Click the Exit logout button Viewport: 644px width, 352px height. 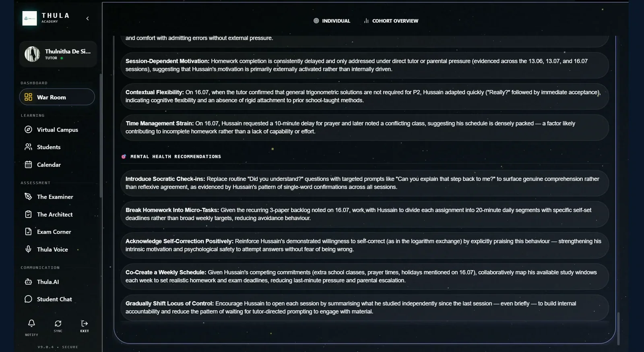tap(85, 326)
